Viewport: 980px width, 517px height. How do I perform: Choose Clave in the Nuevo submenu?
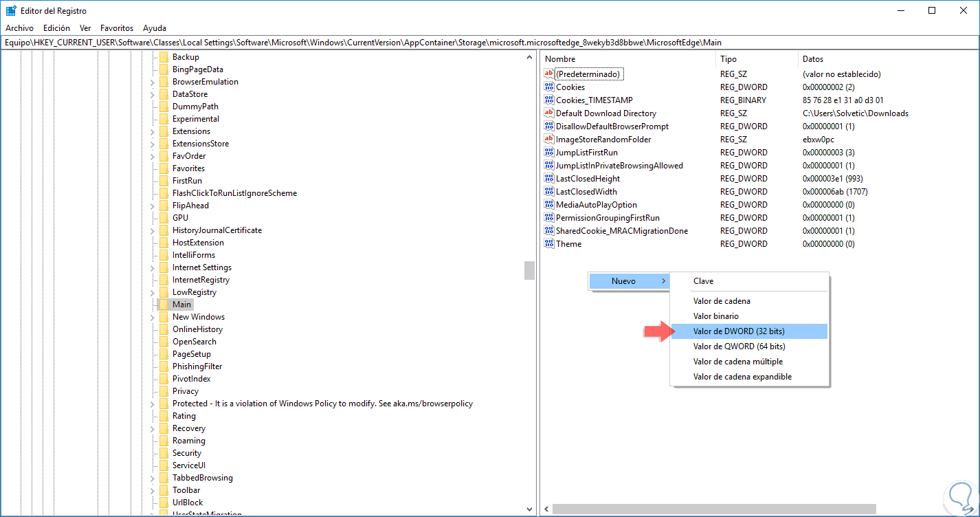point(750,281)
